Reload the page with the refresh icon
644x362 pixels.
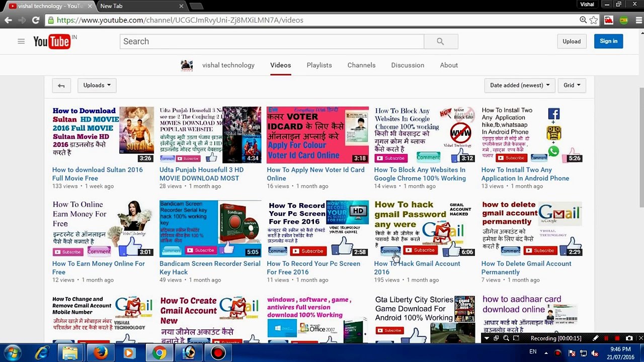tap(36, 20)
